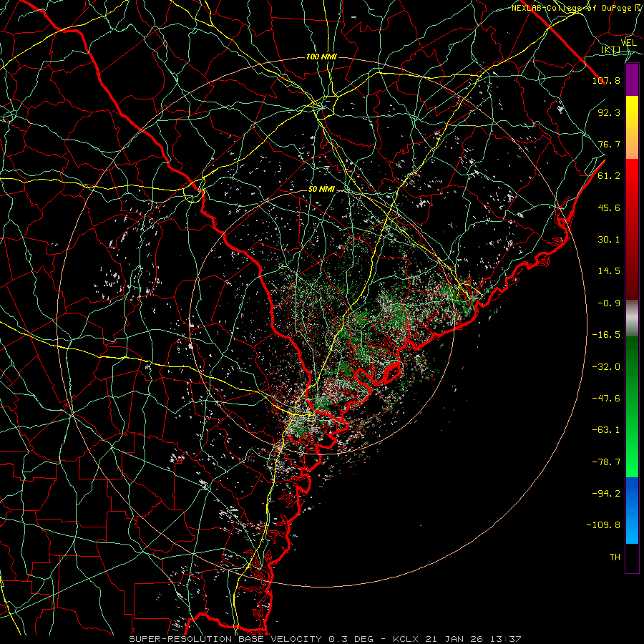
Task: Click the 107.8 velocity scale value
Action: coord(606,80)
